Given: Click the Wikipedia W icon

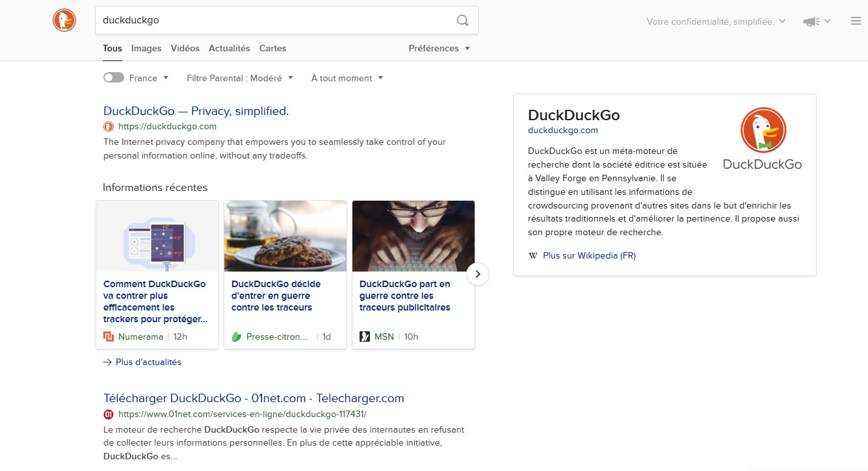Looking at the screenshot, I should coord(533,256).
